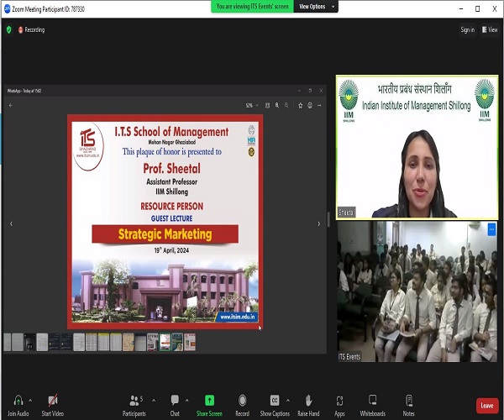The image size is (504, 420).
Task: Open Whiteboards
Action: coord(372,405)
